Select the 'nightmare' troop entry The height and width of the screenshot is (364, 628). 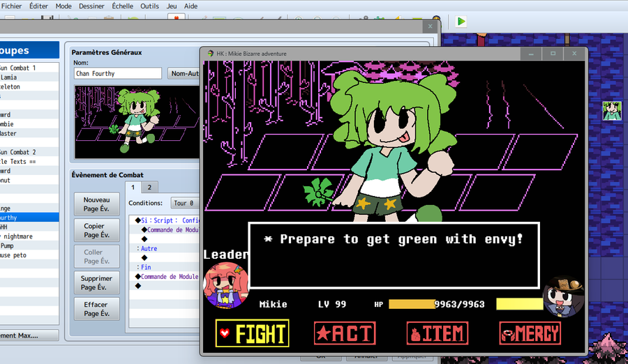pos(29,236)
